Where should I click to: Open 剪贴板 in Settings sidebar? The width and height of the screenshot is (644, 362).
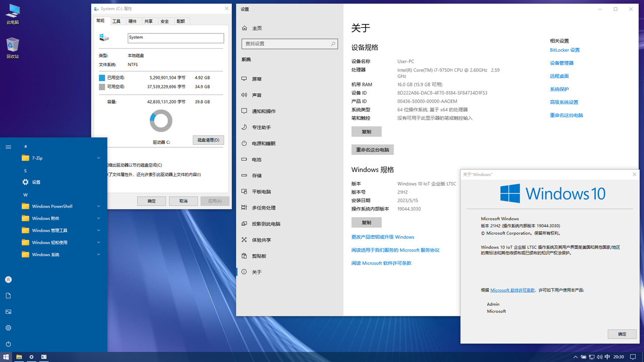(290, 256)
